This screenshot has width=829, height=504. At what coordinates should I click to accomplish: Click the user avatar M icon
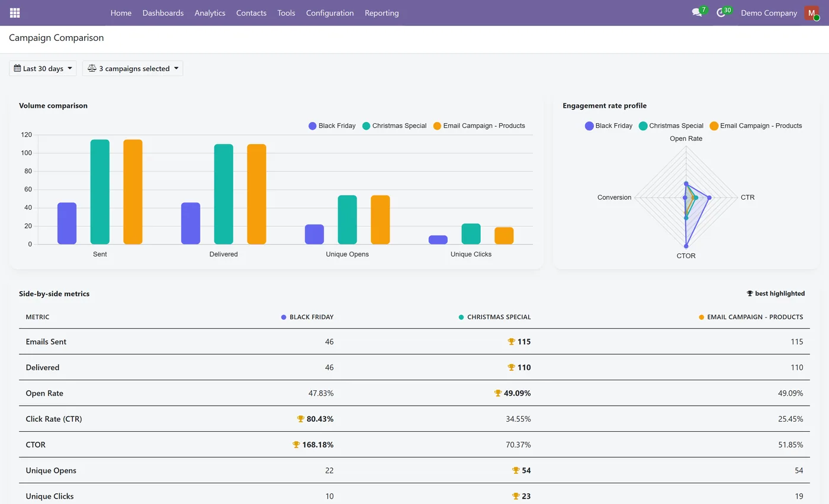[x=811, y=12]
